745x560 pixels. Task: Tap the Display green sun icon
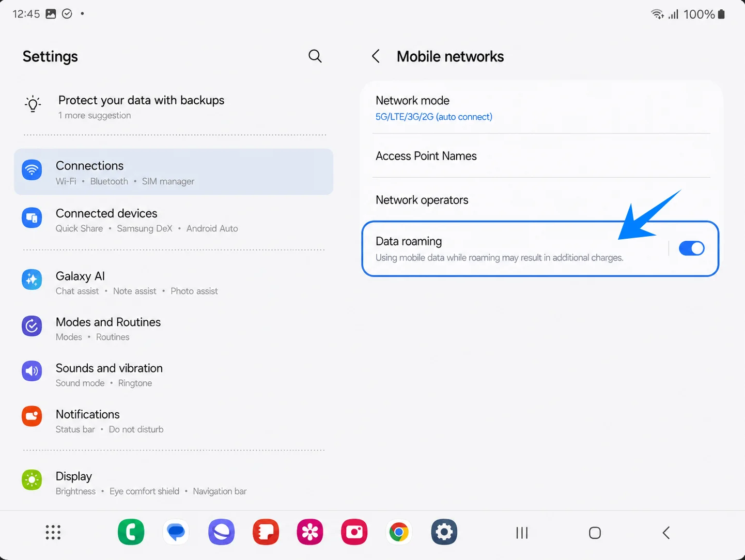(32, 480)
